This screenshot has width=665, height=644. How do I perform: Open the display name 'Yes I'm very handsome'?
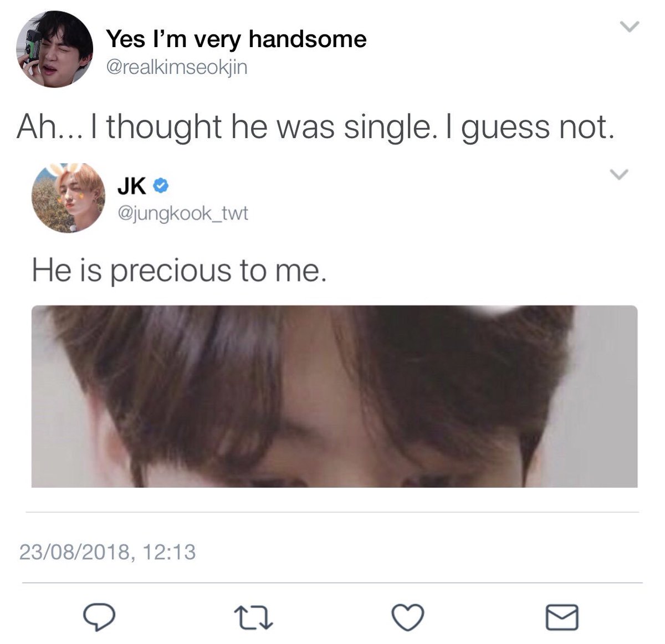pos(236,39)
